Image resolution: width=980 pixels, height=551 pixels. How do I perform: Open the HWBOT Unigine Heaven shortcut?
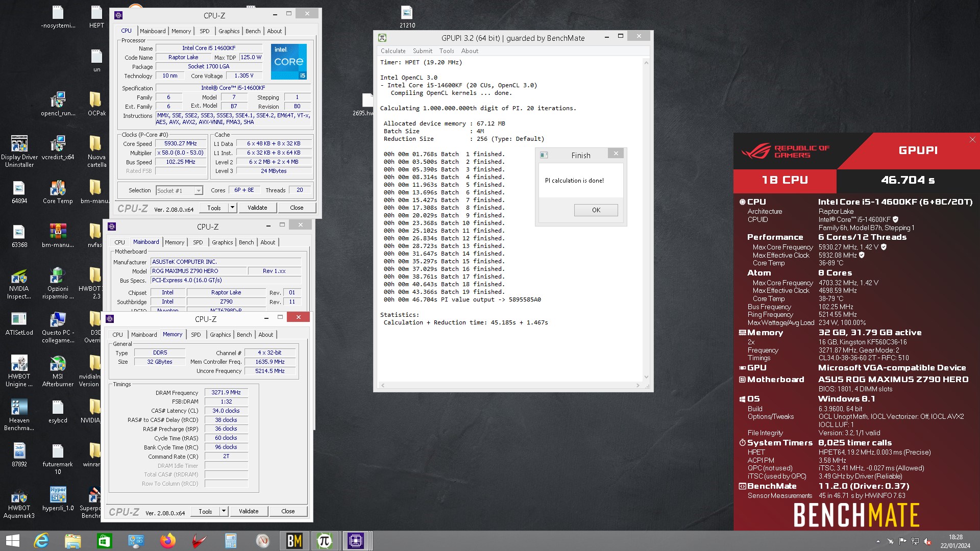[19, 371]
